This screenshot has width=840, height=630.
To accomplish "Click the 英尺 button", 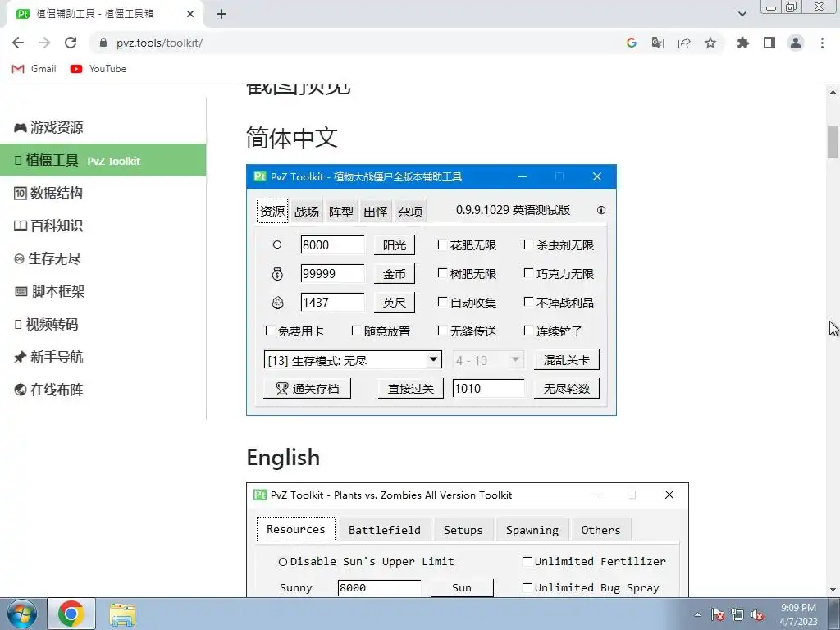I will (395, 303).
